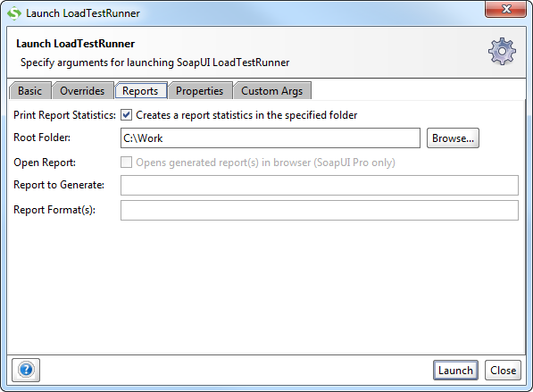
Task: Open the Custom Args tab
Action: 272,91
